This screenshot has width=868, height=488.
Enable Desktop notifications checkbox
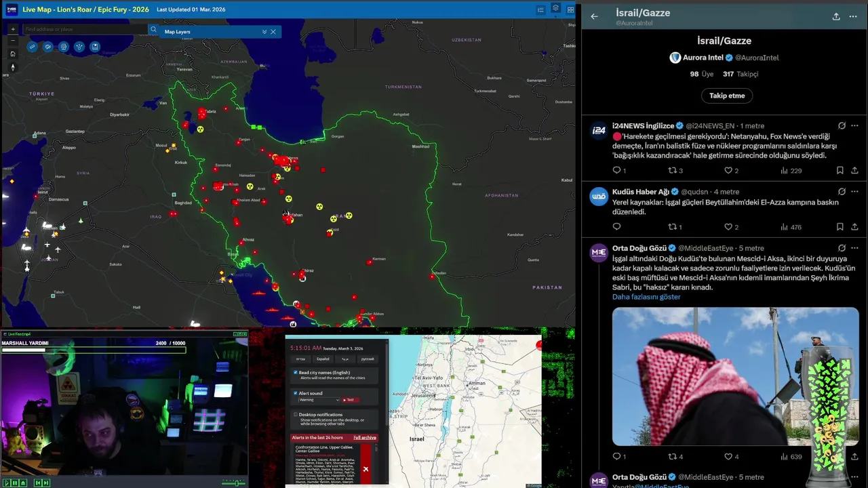pyautogui.click(x=296, y=414)
